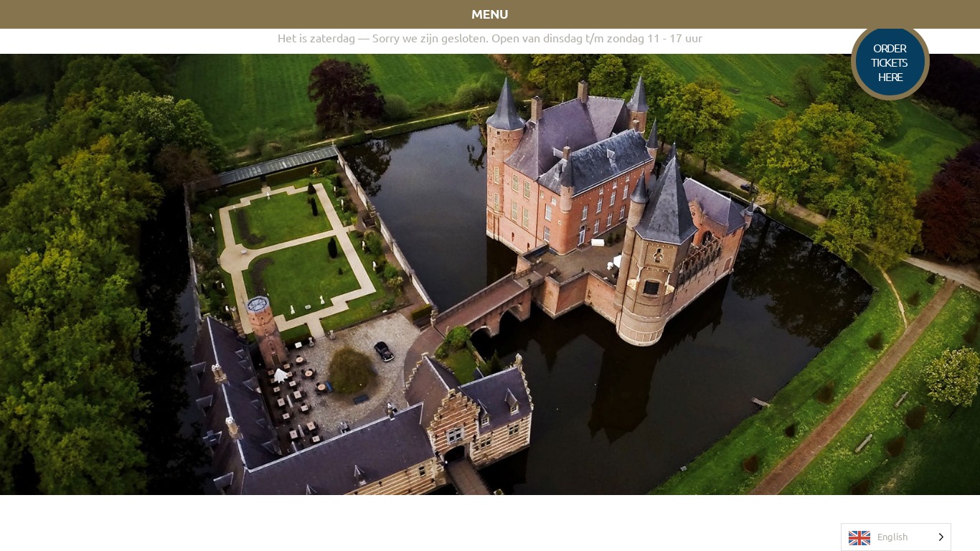Click the Union Jack in the language selector

tap(859, 537)
